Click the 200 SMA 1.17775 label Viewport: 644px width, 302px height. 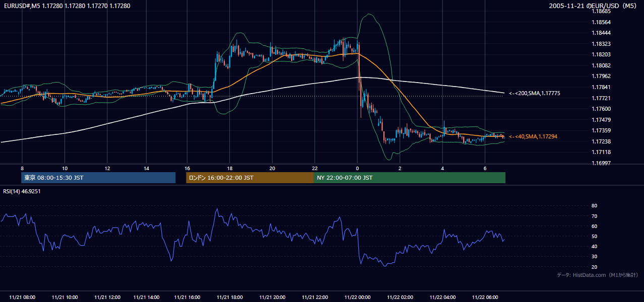534,94
